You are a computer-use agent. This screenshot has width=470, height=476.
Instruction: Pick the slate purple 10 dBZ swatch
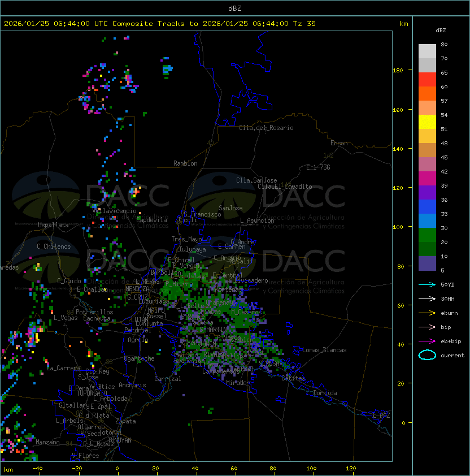(427, 263)
